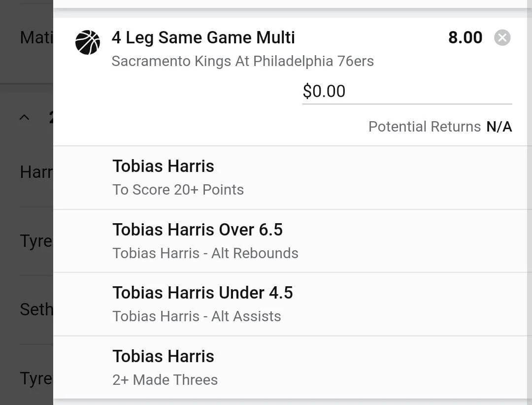This screenshot has width=532, height=405.
Task: Select the Tobias Harris Over 6.5 leg
Action: [x=198, y=230]
